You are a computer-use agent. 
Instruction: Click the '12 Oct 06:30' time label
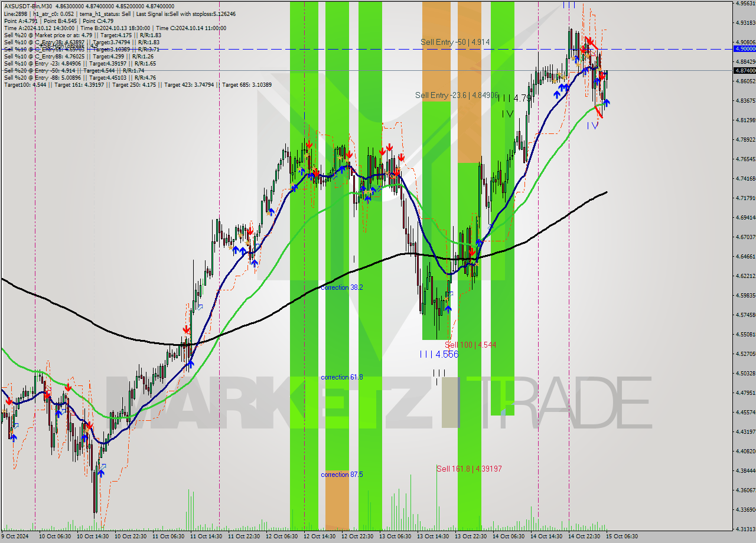pyautogui.click(x=281, y=537)
